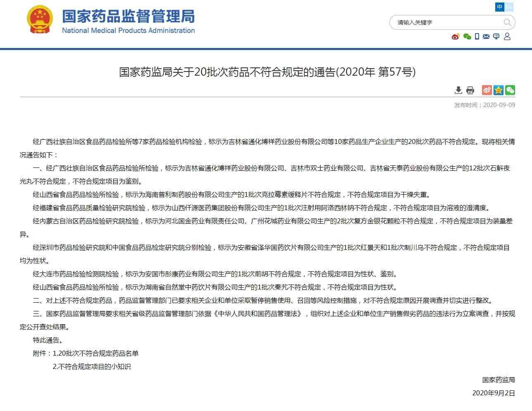
Task: Open the header Weibo icon
Action: [455, 36]
